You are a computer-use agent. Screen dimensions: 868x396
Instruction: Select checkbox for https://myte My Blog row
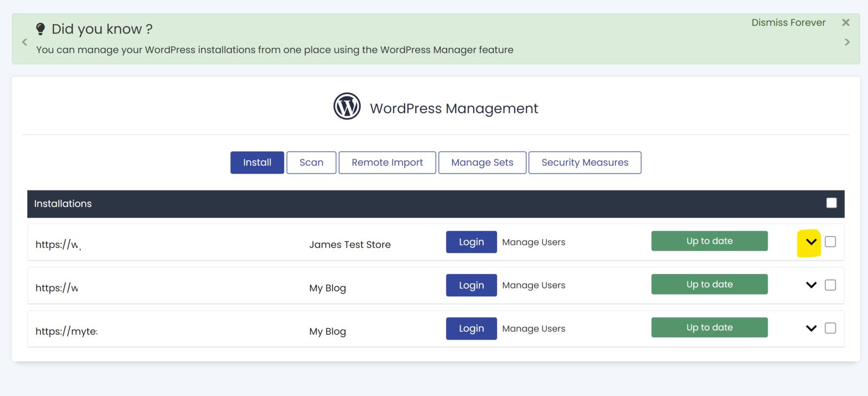[831, 328]
